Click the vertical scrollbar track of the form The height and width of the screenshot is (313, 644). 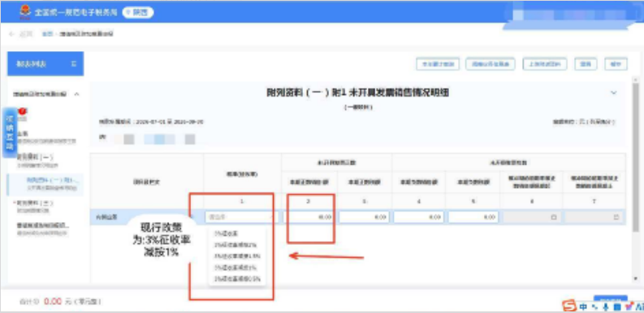637,180
